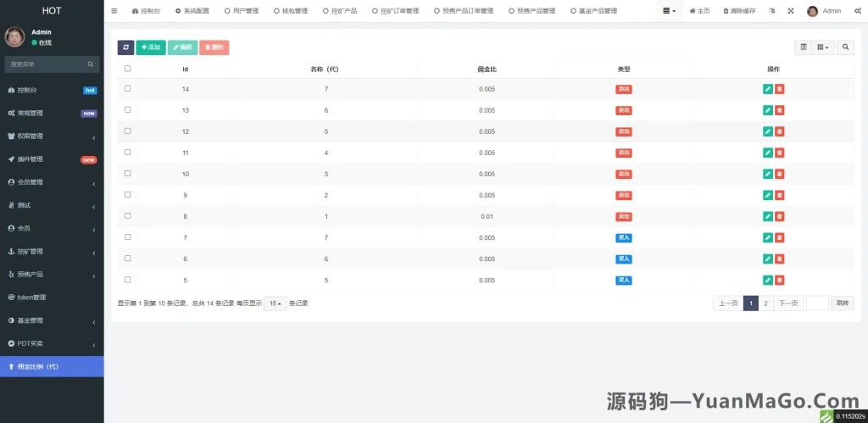Check the checkbox for row Id 12
Screen dimensions: 868x423
(128, 131)
